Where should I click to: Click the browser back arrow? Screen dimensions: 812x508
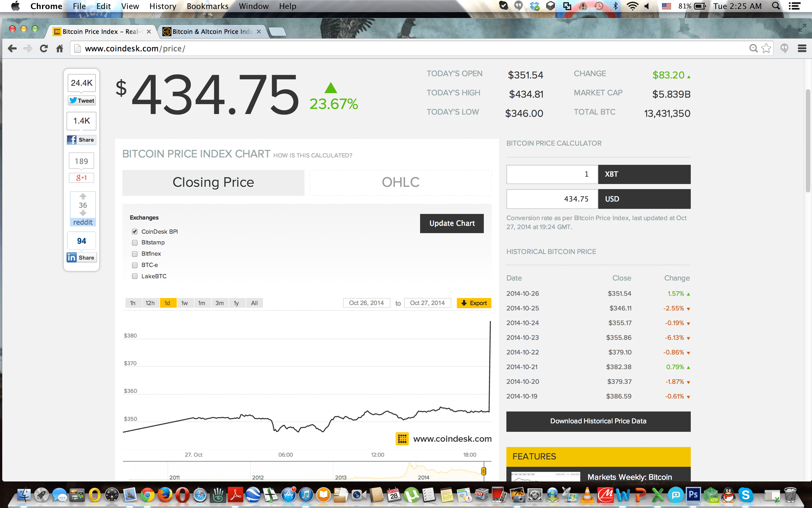[12, 48]
